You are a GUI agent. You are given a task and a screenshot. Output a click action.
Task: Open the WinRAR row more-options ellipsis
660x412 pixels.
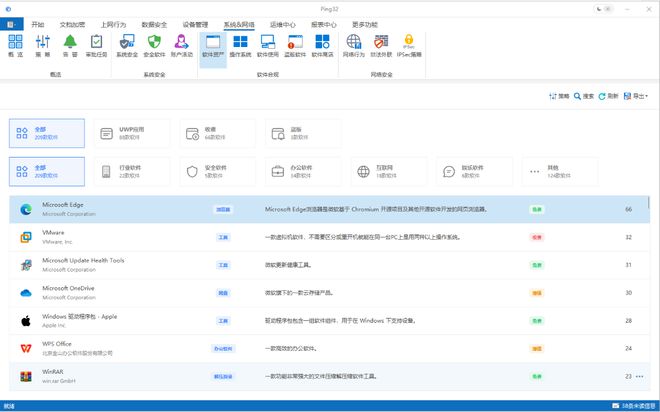(x=640, y=376)
